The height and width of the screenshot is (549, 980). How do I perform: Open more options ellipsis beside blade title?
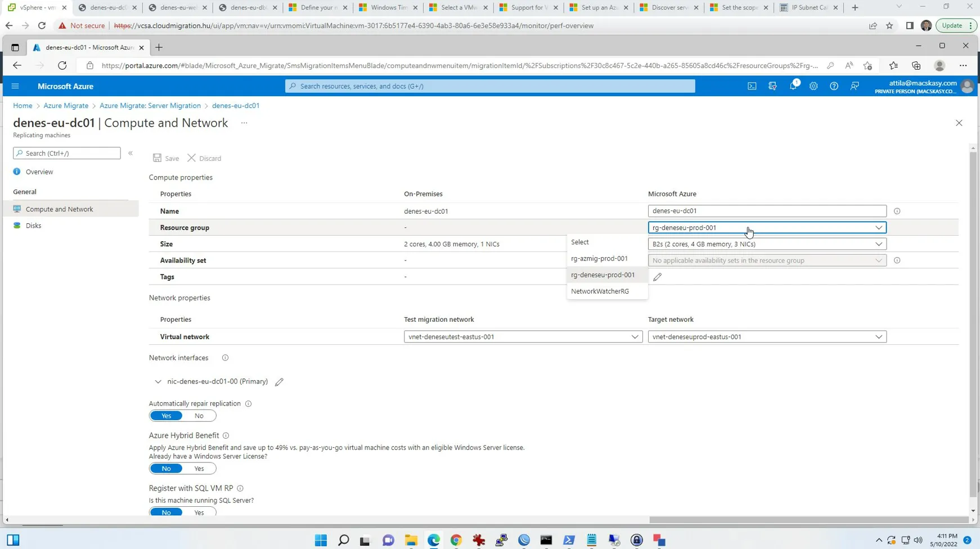coord(244,123)
